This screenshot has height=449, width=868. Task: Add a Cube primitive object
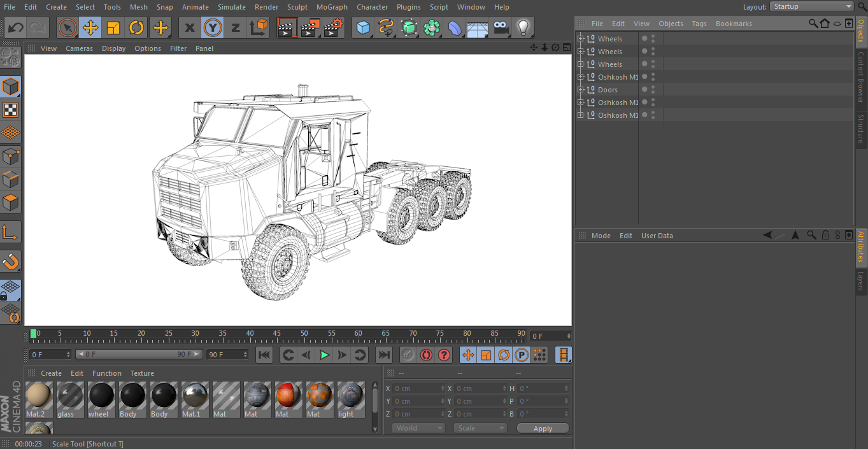click(x=363, y=27)
